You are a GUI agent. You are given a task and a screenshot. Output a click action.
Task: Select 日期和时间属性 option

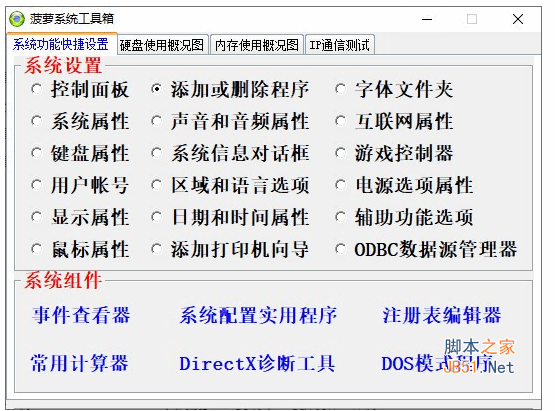coord(156,217)
